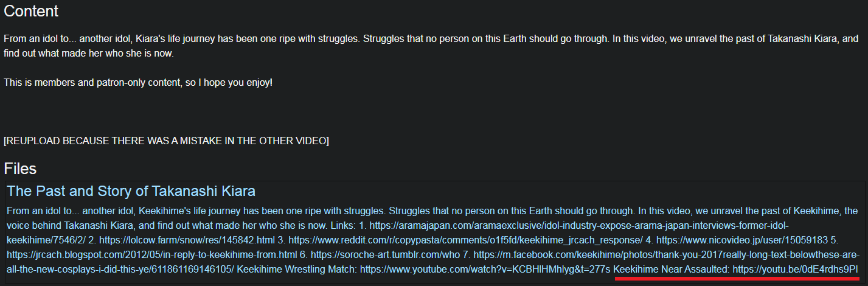Viewport: 868px width, 286px height.
Task: Click the members and patron-only content sentence
Action: click(138, 82)
